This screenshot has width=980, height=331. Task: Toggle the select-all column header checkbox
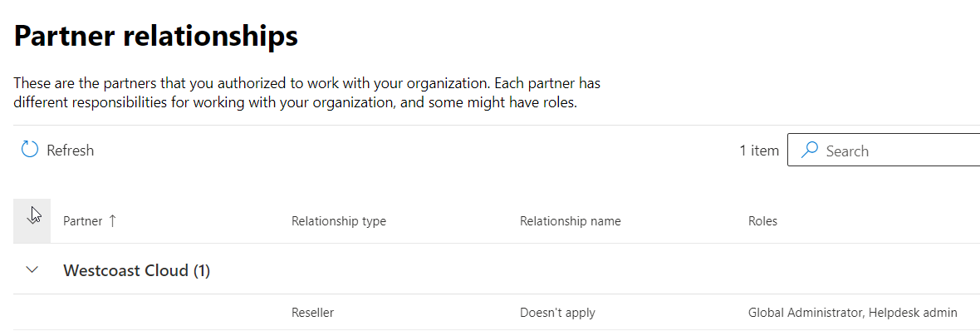click(x=32, y=221)
